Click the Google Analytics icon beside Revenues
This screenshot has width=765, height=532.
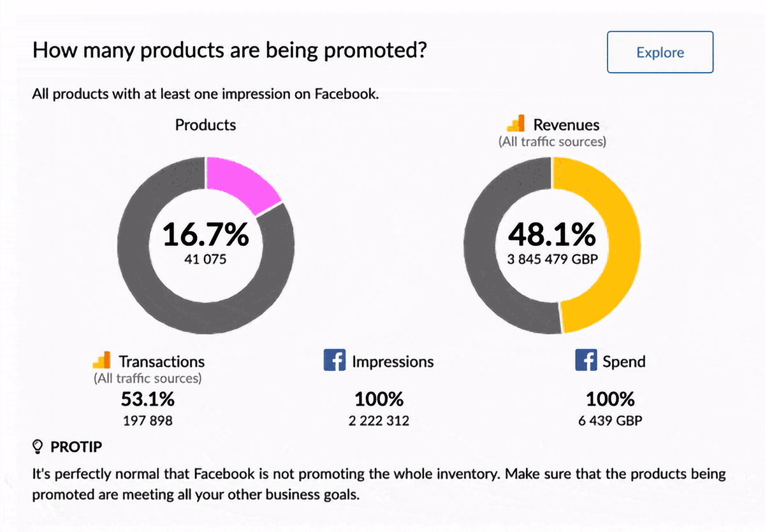(x=516, y=124)
